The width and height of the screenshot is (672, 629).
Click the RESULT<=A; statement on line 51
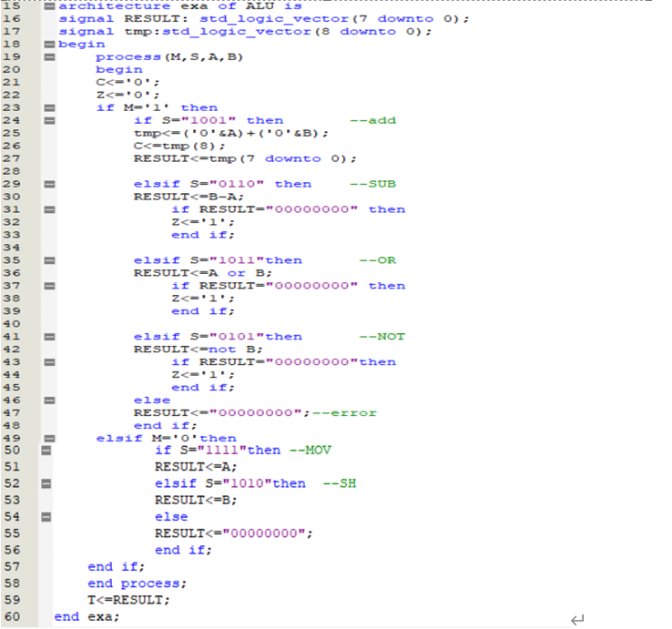[196, 467]
